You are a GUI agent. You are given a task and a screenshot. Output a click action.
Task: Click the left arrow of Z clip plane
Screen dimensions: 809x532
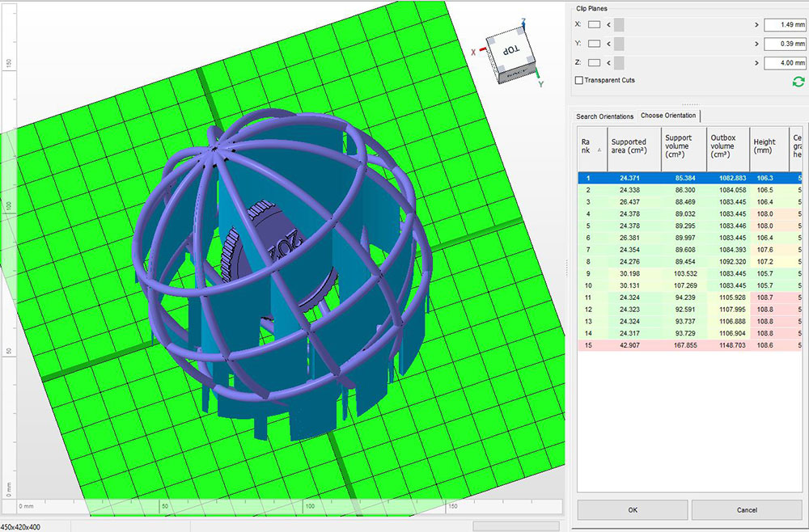(608, 62)
